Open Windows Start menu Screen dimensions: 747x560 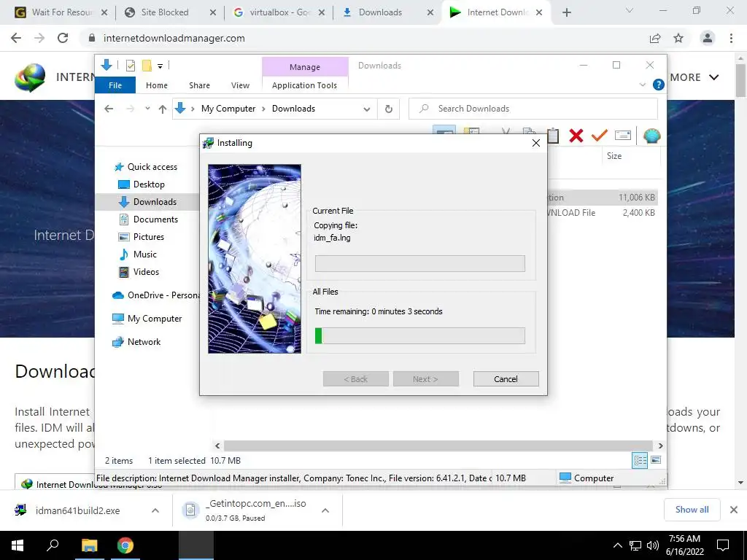(18, 545)
